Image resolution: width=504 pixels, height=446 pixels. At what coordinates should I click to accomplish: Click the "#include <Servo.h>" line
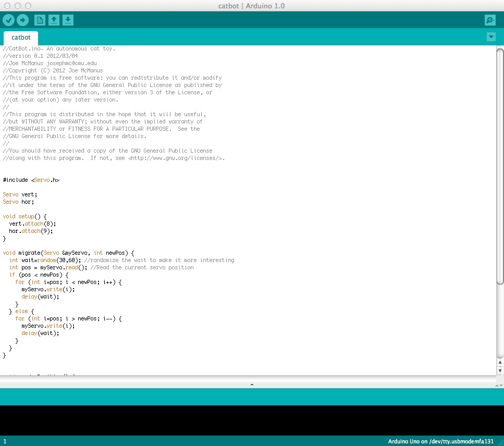31,180
